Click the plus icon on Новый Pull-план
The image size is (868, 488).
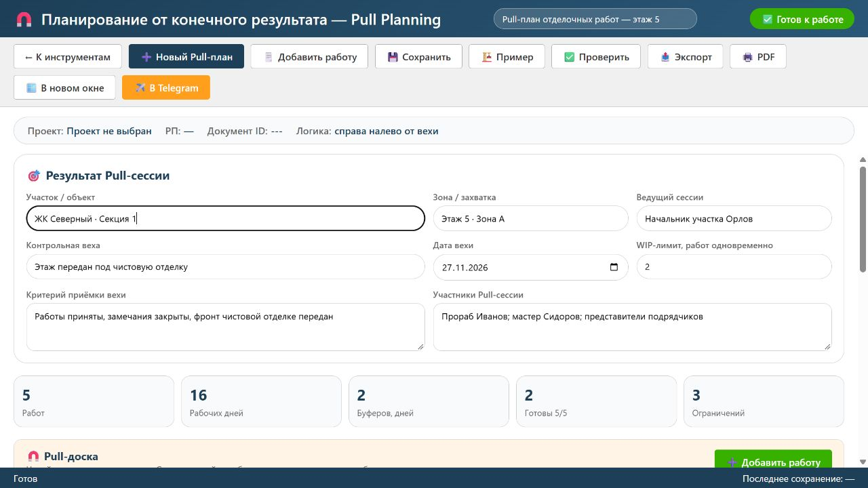click(146, 57)
